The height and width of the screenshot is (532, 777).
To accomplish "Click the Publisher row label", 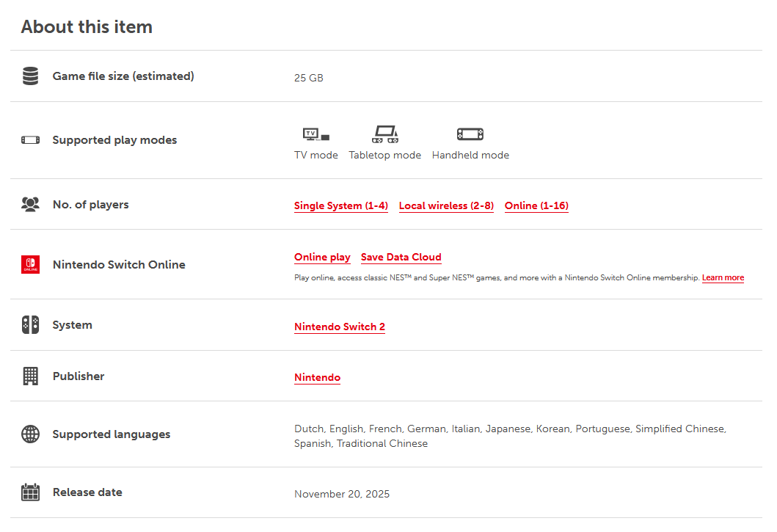I will [79, 376].
